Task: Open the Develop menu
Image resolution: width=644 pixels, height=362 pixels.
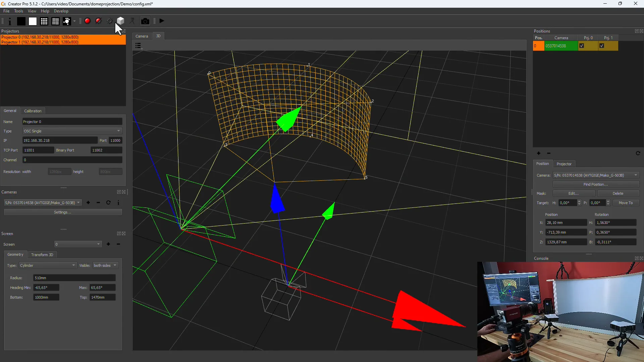Action: (61, 11)
